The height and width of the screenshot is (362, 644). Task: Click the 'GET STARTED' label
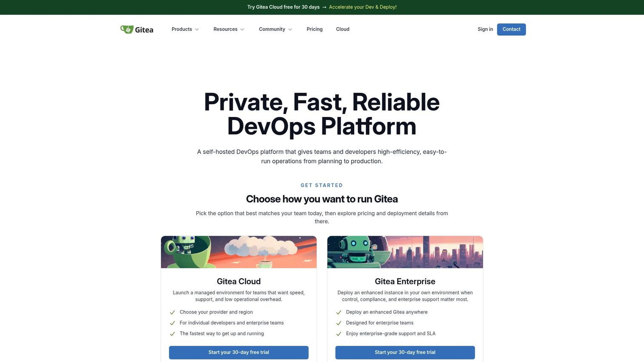[322, 185]
